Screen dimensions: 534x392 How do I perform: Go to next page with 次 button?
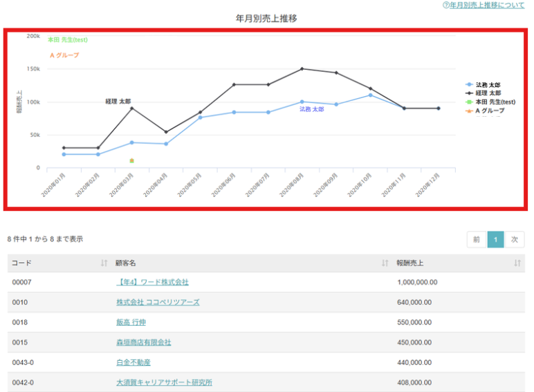tap(514, 239)
